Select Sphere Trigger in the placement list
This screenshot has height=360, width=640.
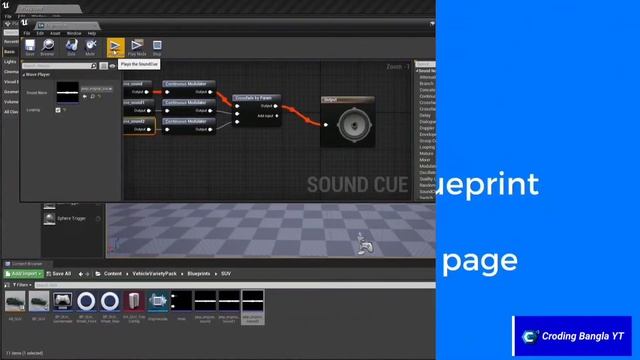coord(71,219)
